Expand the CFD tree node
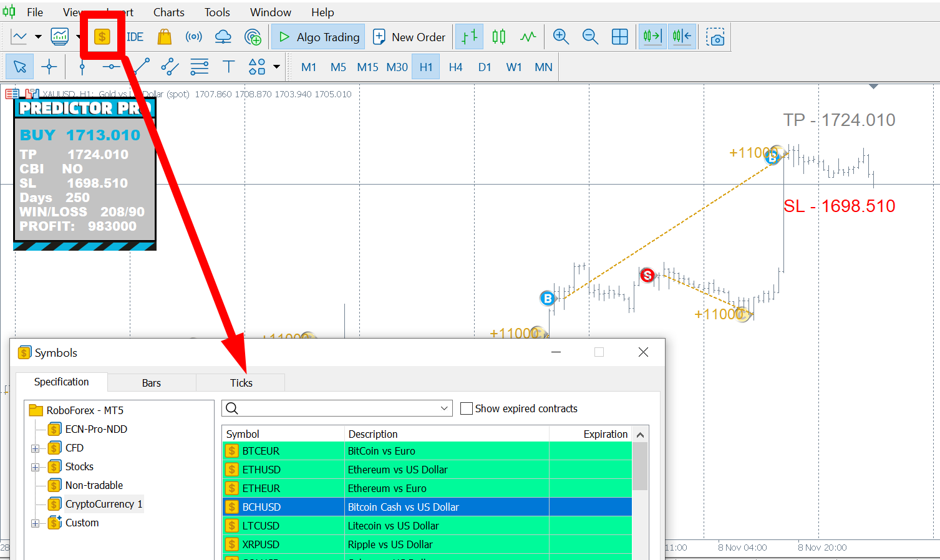 (x=36, y=448)
